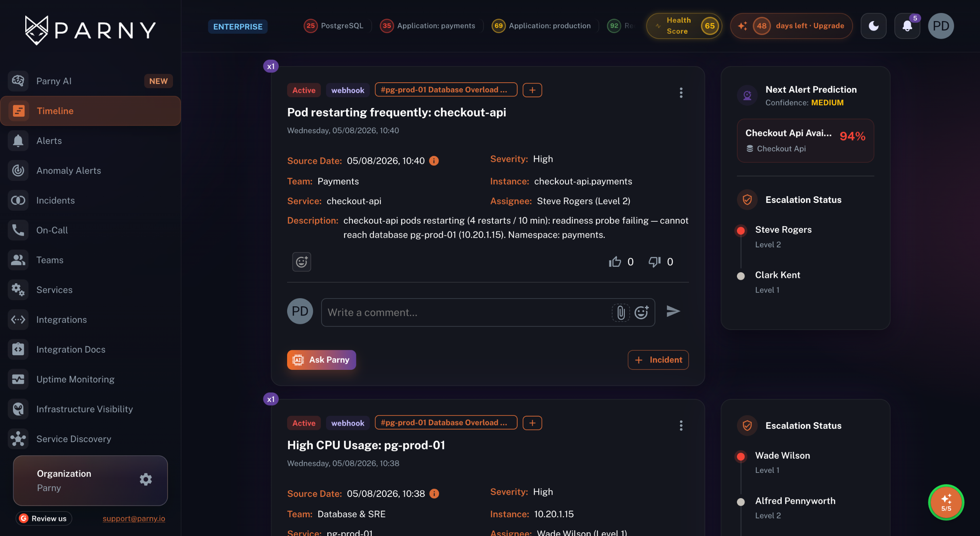The height and width of the screenshot is (536, 980).
Task: Open the PD user avatar menu
Action: (941, 26)
